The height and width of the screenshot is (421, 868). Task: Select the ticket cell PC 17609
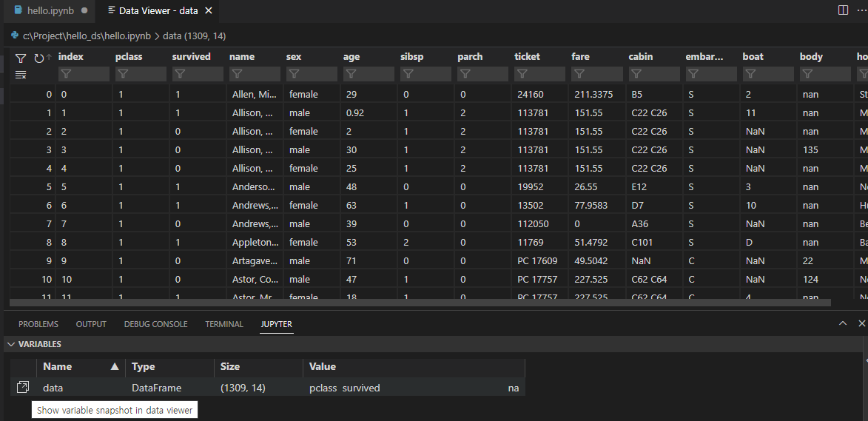pyautogui.click(x=539, y=260)
